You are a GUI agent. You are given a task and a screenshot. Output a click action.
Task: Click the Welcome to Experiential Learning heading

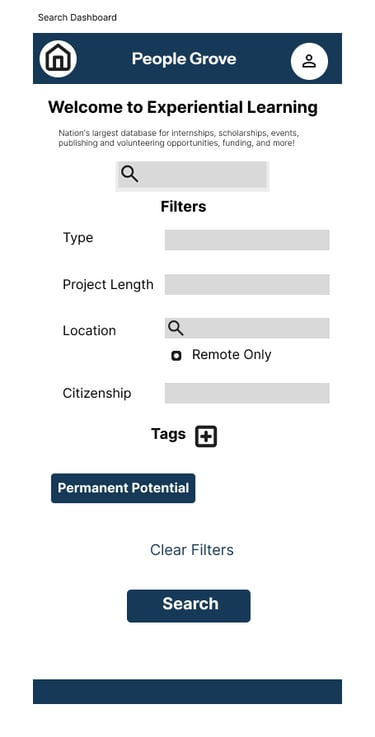click(183, 107)
